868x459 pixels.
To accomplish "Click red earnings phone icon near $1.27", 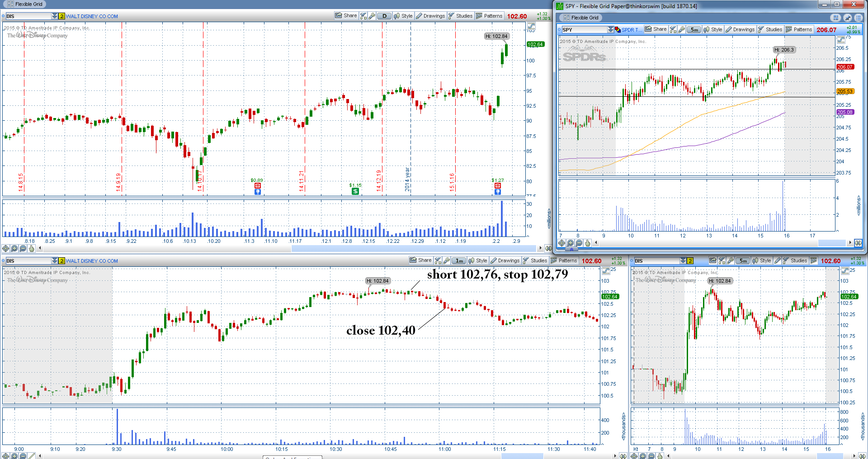I will pyautogui.click(x=497, y=186).
